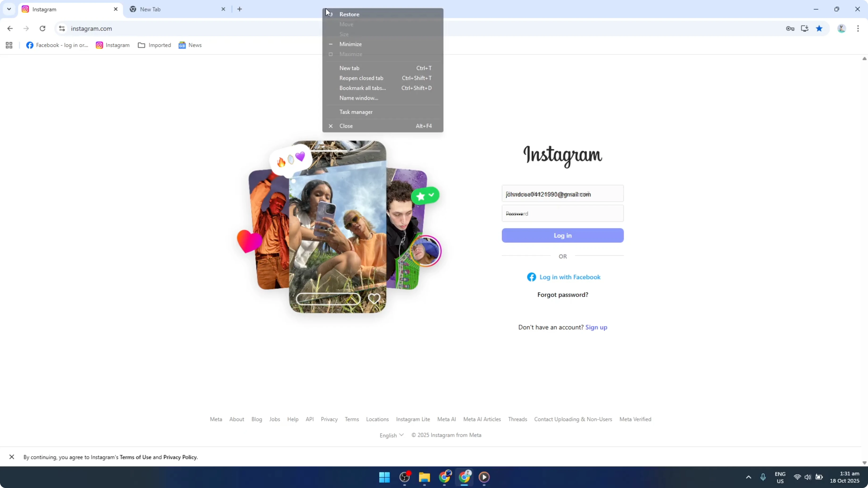Open File Explorer from the taskbar

(x=424, y=477)
